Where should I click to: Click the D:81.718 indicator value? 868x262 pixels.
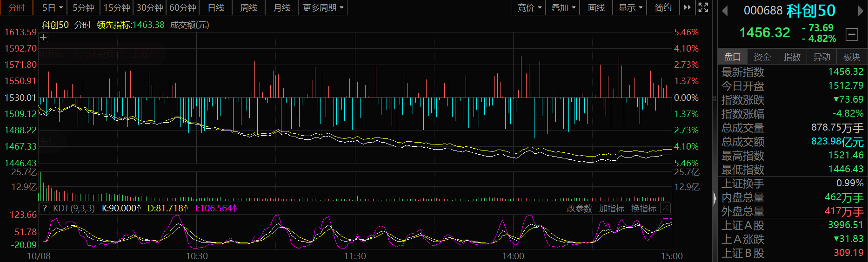point(168,208)
